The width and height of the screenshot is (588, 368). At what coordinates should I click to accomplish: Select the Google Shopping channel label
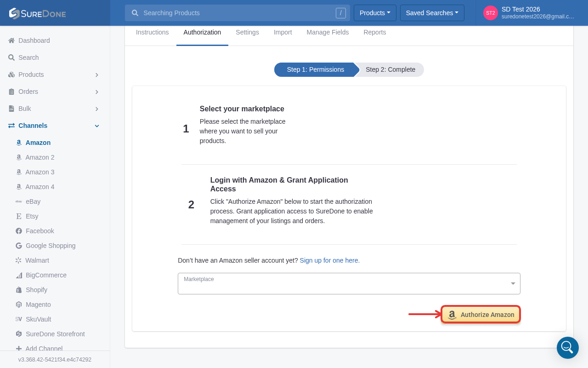[51, 246]
